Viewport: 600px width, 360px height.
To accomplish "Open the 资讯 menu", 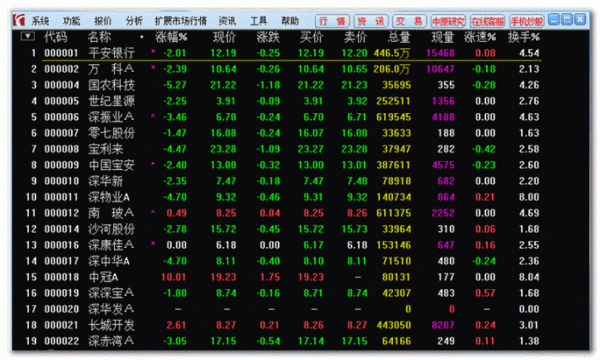I will click(x=227, y=21).
